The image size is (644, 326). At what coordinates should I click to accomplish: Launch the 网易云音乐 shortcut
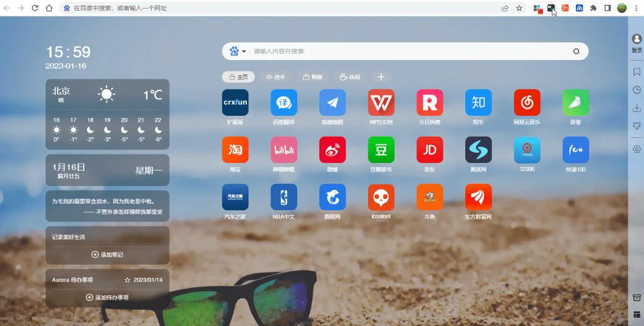527,102
